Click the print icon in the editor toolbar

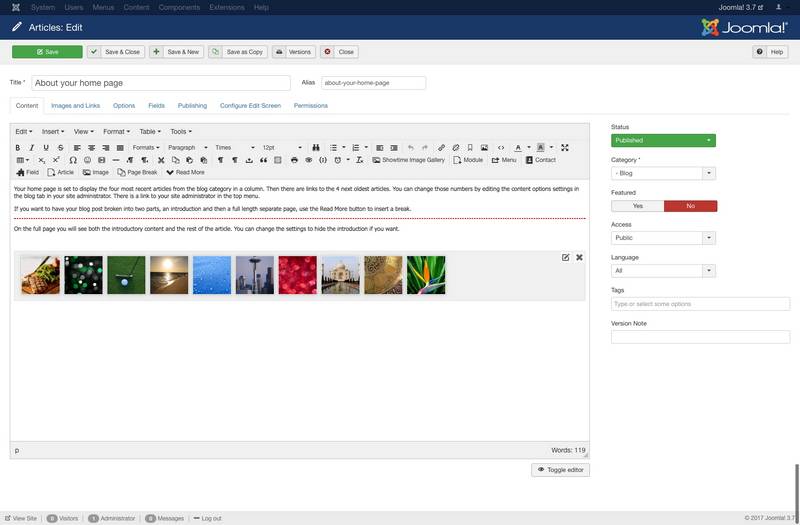(294, 160)
